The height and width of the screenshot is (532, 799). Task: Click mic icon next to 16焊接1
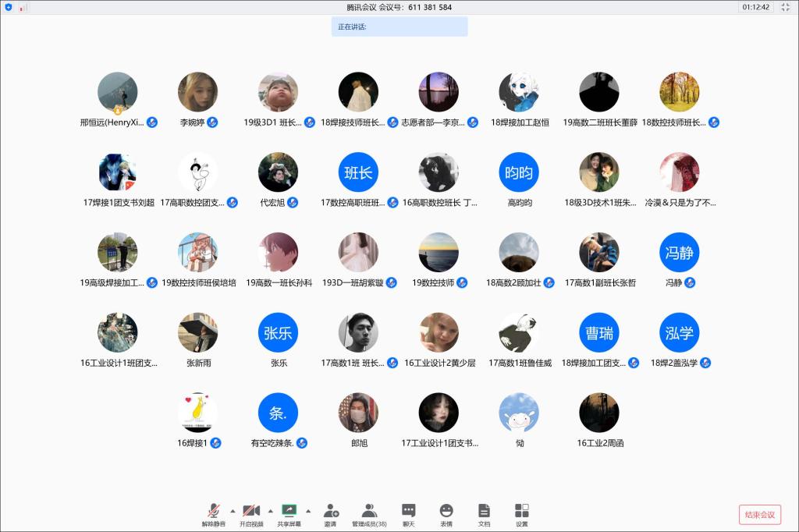pyautogui.click(x=215, y=443)
